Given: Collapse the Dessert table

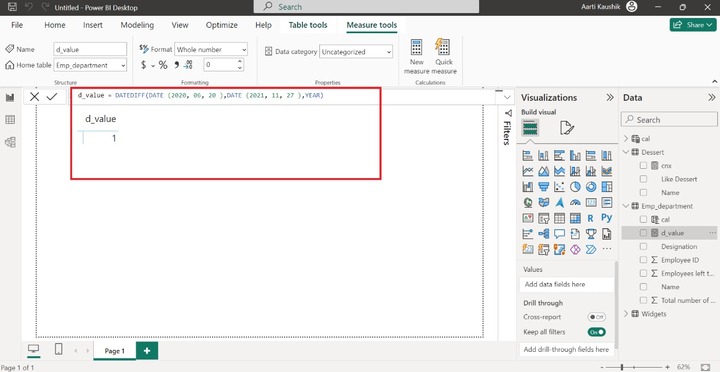Looking at the screenshot, I should point(626,152).
